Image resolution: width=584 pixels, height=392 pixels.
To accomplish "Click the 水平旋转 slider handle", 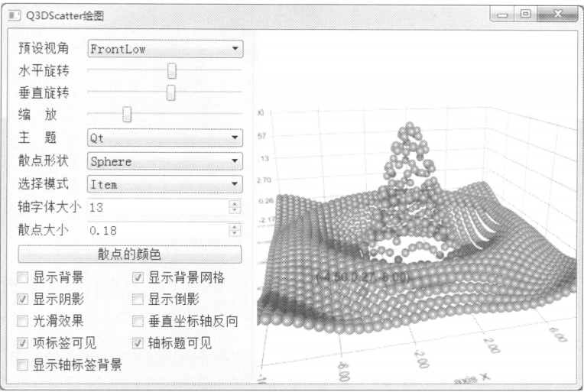I will 172,71.
